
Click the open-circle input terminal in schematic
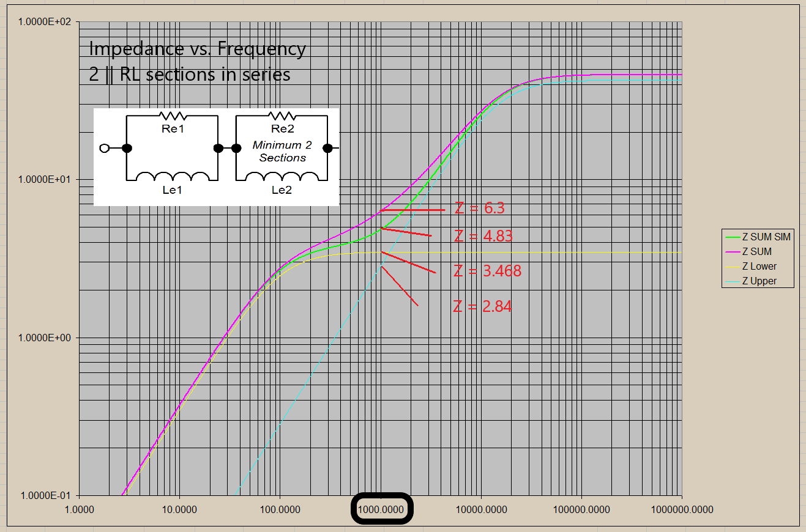105,148
